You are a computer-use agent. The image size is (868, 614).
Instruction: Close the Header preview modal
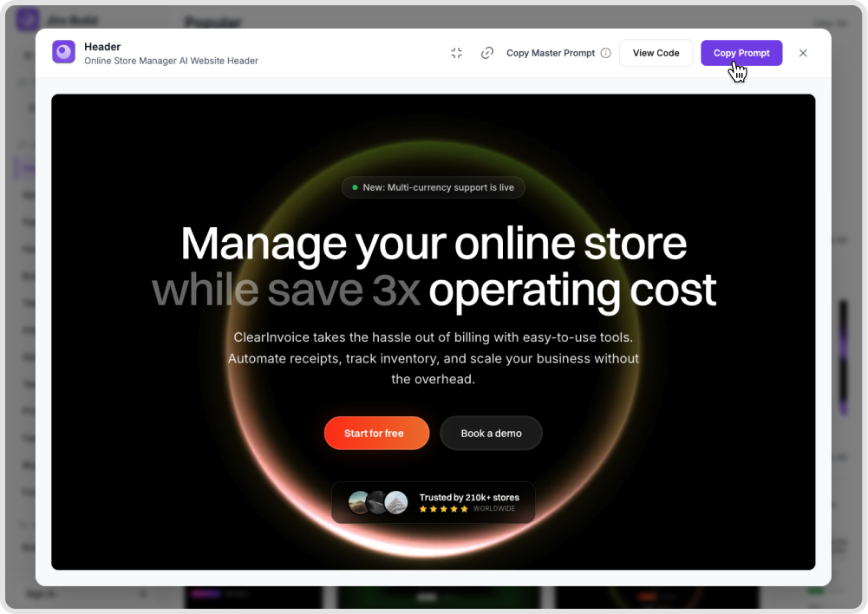[x=803, y=53]
